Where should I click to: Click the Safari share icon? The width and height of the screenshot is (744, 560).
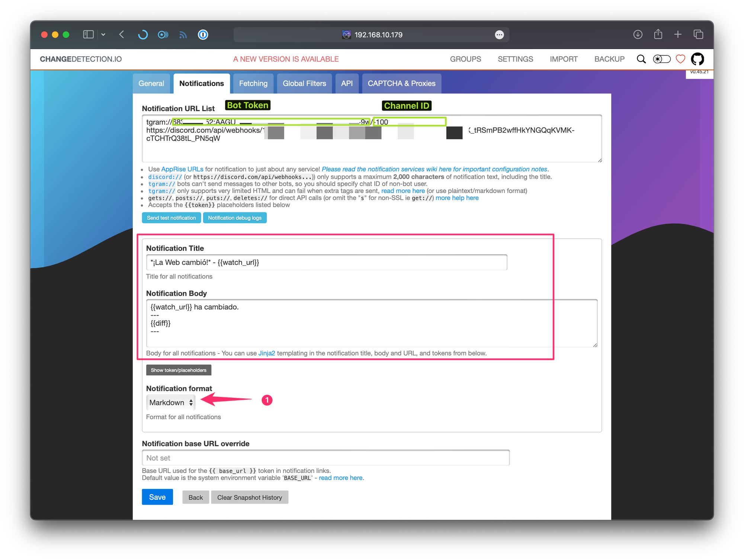coord(658,34)
